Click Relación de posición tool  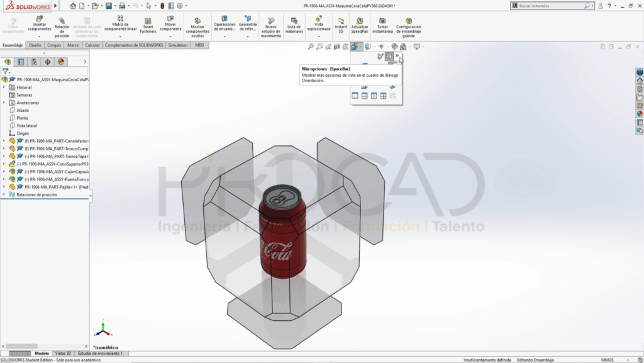tap(62, 27)
